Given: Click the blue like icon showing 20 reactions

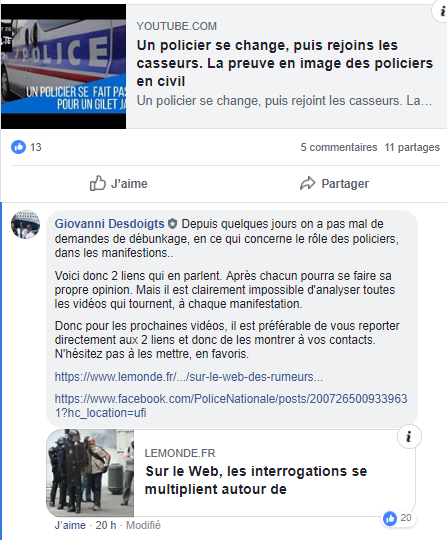Looking at the screenshot, I should tap(390, 518).
